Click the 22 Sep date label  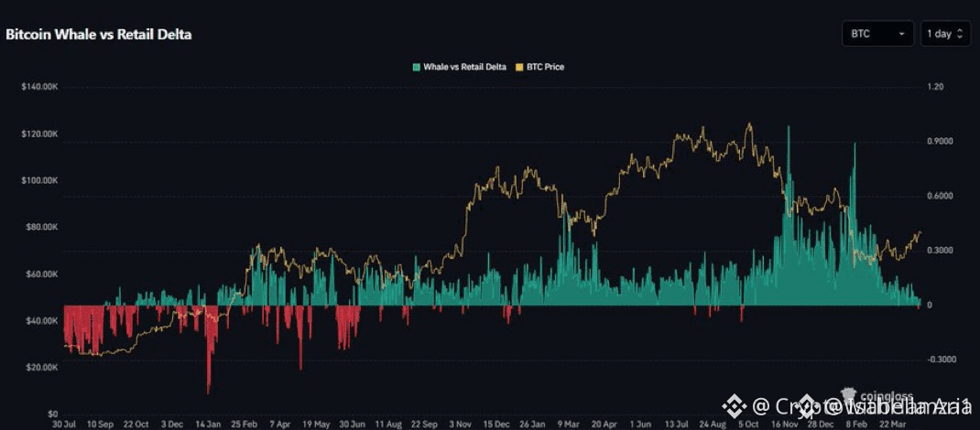coord(424,424)
